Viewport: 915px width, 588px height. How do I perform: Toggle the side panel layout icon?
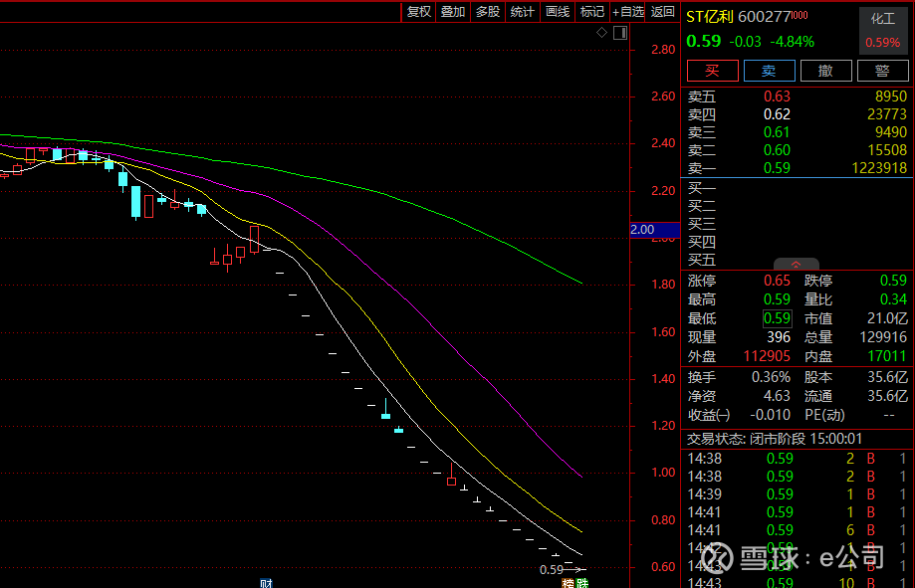coord(619,33)
